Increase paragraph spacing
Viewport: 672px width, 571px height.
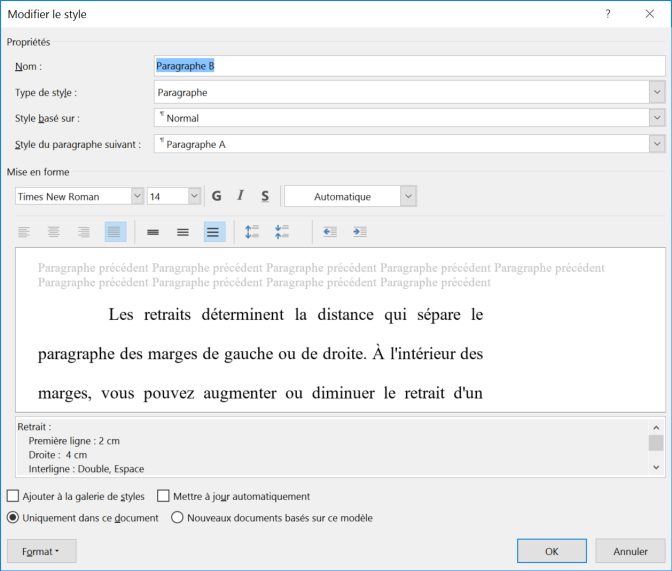[x=252, y=232]
